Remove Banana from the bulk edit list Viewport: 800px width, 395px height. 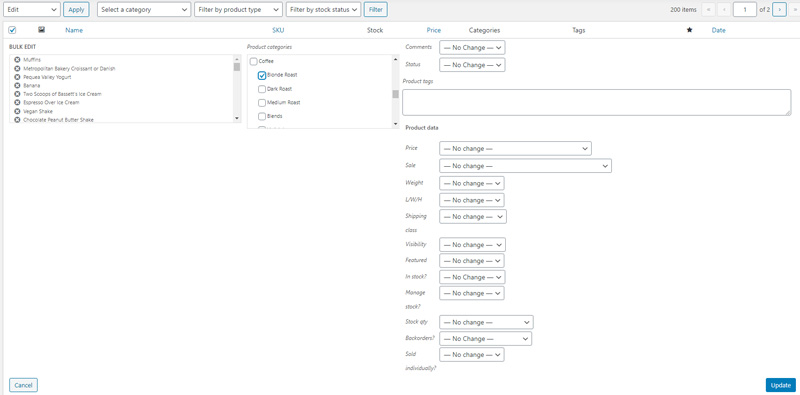click(x=17, y=86)
